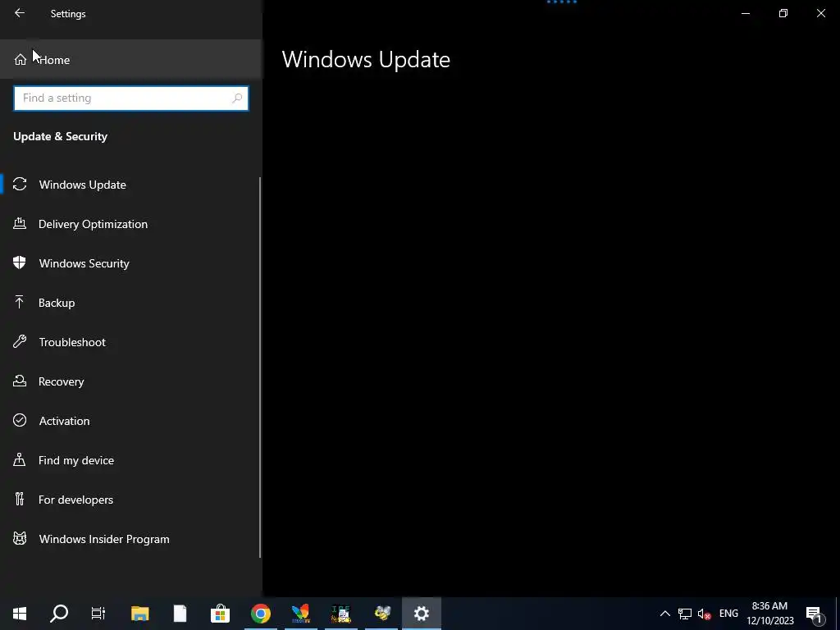Open the Windows Start menu
The width and height of the screenshot is (840, 630).
pos(20,614)
